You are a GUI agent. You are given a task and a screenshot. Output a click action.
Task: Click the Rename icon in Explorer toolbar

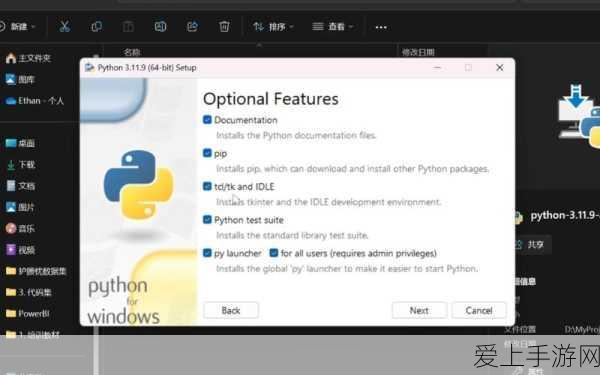click(x=160, y=26)
